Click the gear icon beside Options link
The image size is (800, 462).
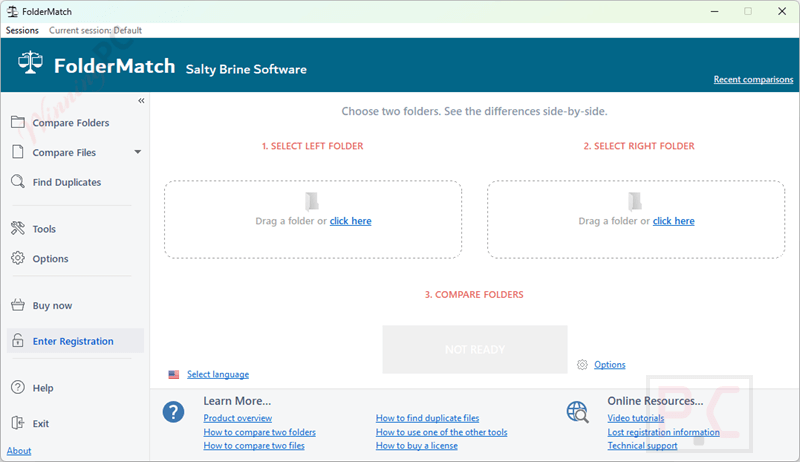[x=582, y=365]
